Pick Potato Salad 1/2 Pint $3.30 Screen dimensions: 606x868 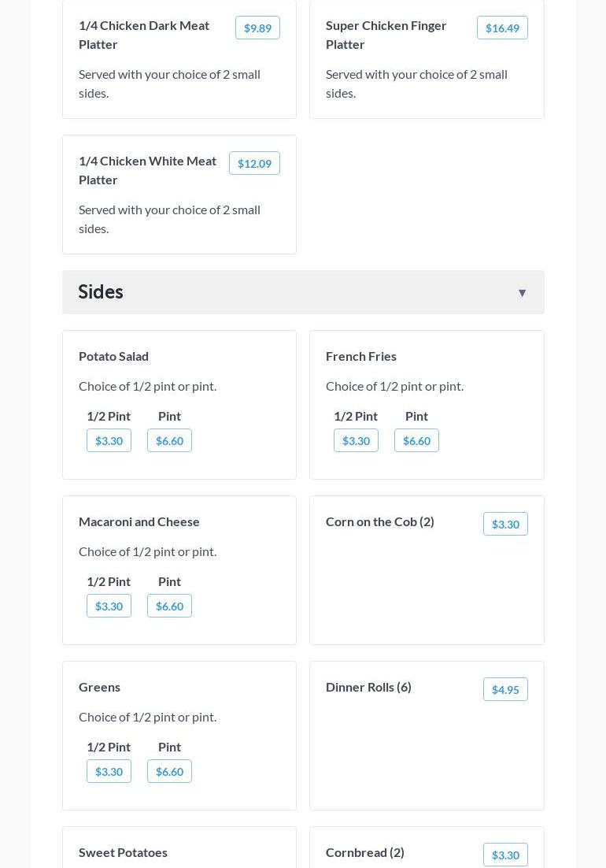tap(109, 441)
